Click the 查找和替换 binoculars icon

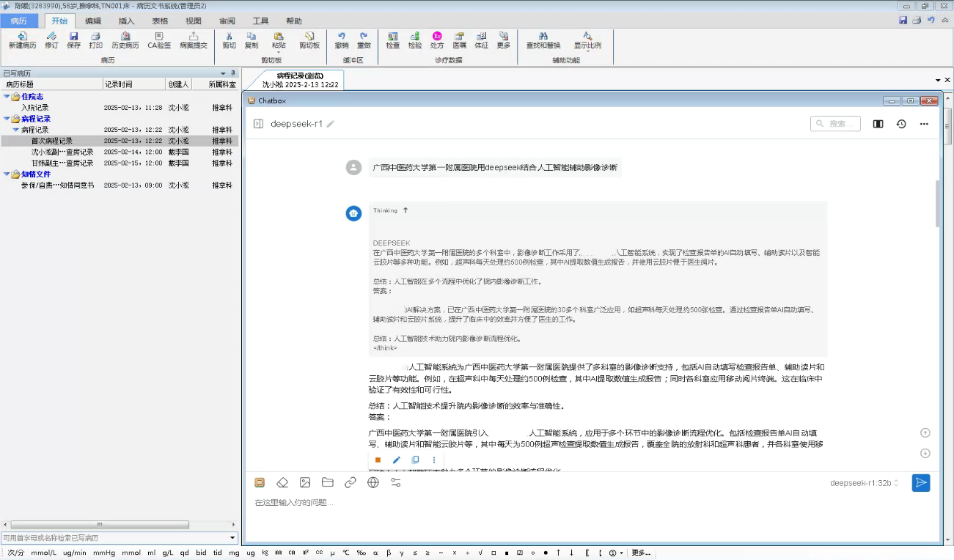tap(543, 36)
